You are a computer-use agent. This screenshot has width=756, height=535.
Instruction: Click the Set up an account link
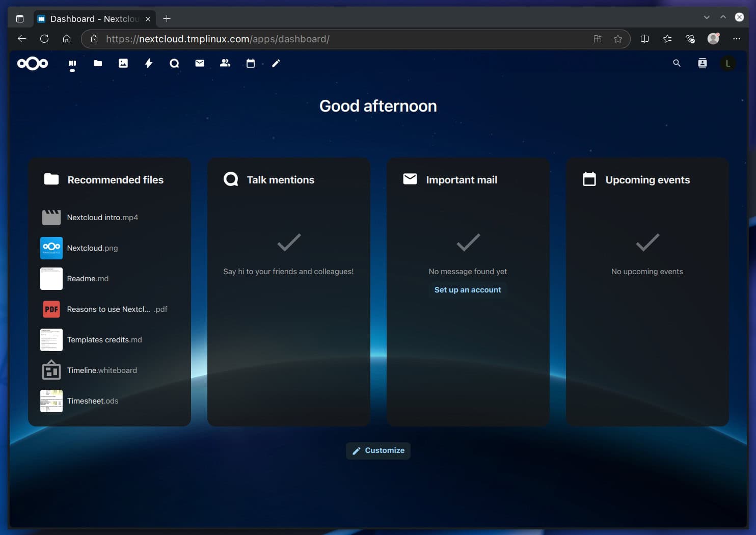click(467, 289)
